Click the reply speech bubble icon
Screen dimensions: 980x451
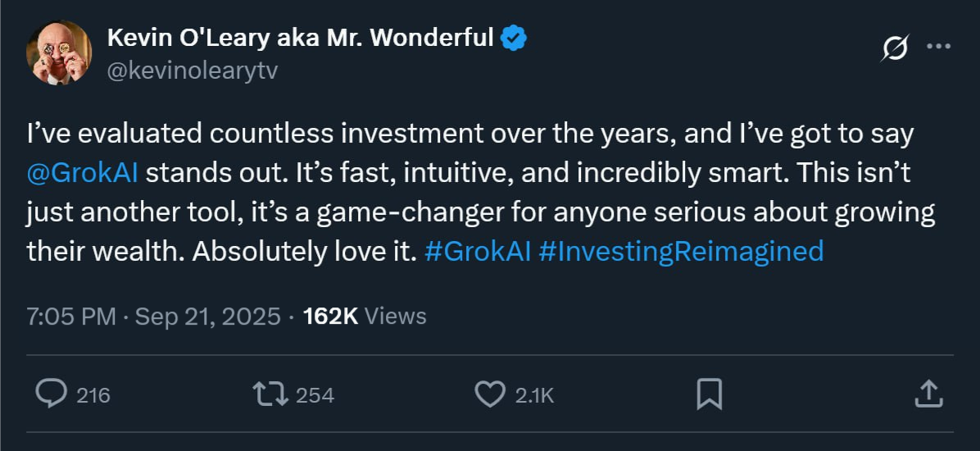pyautogui.click(x=51, y=394)
